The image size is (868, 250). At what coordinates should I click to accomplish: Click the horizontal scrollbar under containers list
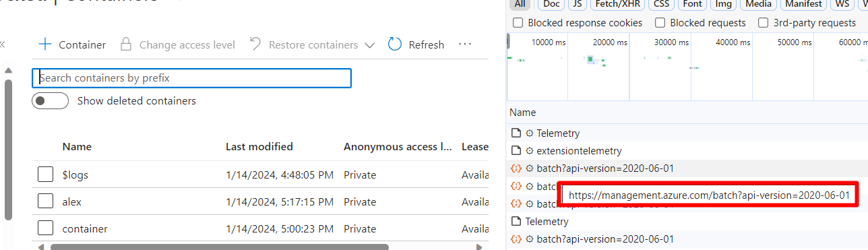(x=219, y=247)
